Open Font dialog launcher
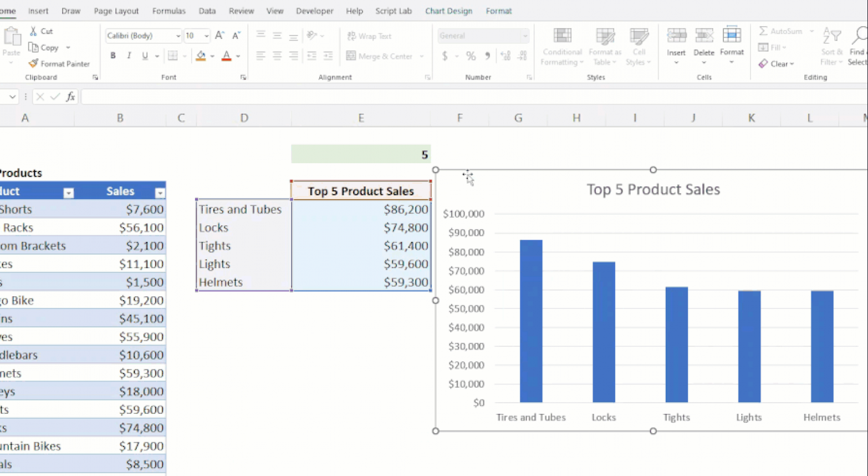868x476 pixels. tap(243, 78)
